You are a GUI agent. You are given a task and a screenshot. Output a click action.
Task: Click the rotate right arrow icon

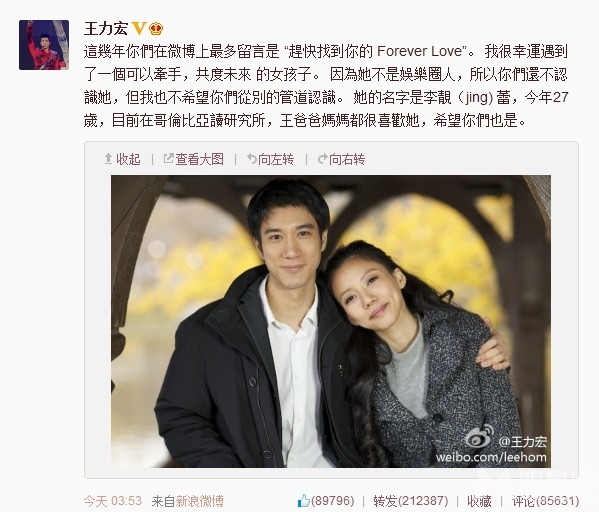[322, 159]
